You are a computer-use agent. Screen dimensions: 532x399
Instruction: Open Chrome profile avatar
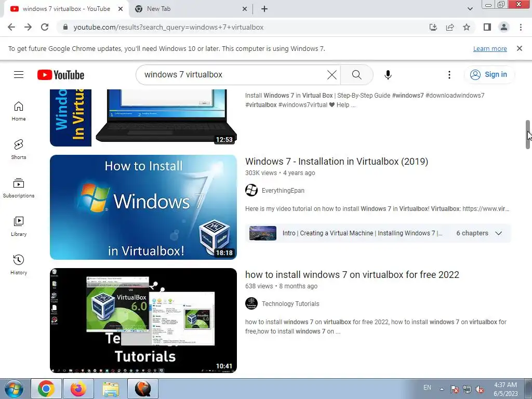504,27
